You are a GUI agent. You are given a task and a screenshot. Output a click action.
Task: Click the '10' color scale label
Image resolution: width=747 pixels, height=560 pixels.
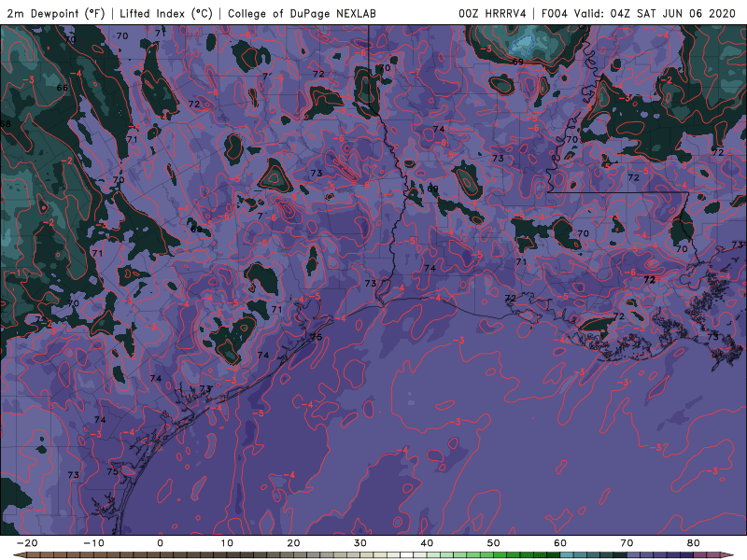coord(227,543)
